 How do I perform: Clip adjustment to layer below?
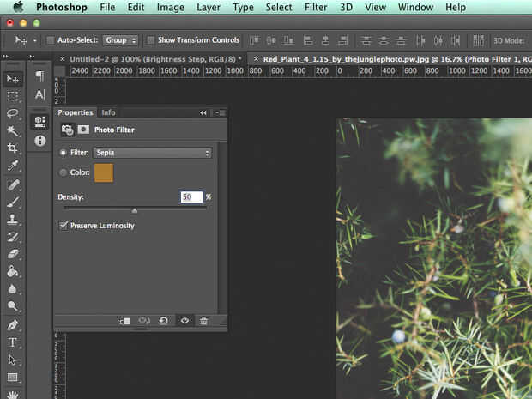(x=124, y=321)
